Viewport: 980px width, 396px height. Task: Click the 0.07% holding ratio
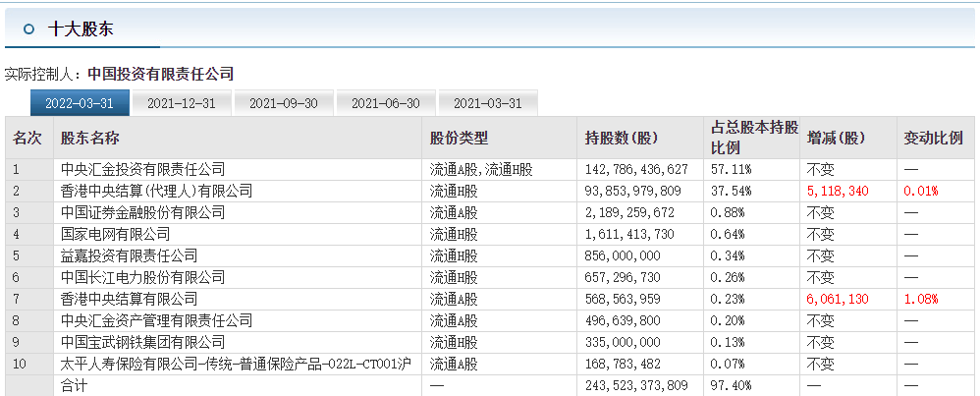[x=728, y=365]
